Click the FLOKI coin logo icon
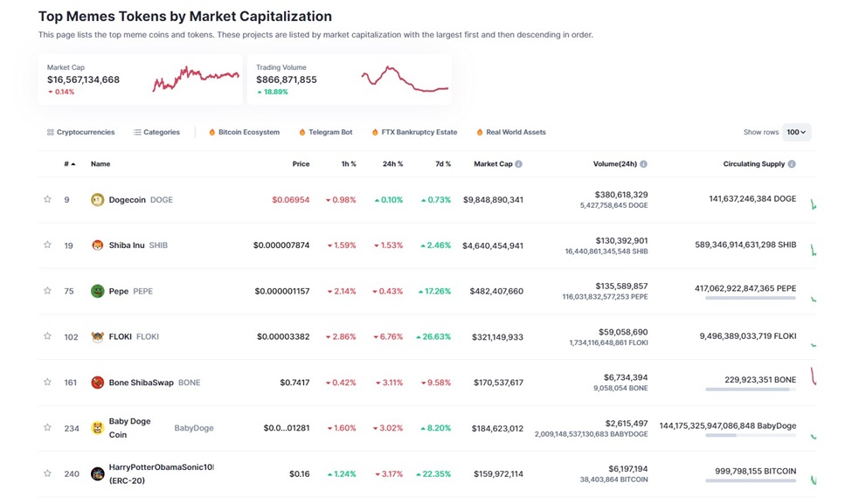 98,336
